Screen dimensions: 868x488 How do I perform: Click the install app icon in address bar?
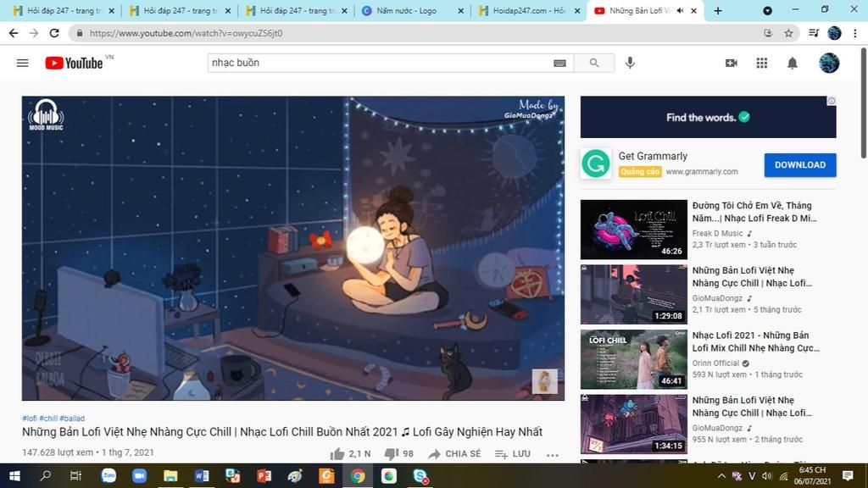(768, 33)
